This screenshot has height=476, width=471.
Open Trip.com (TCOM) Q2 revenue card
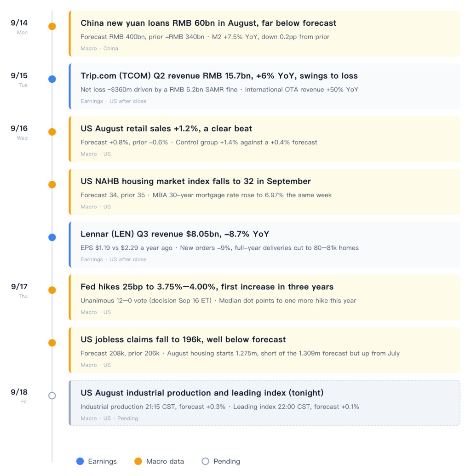(x=264, y=86)
